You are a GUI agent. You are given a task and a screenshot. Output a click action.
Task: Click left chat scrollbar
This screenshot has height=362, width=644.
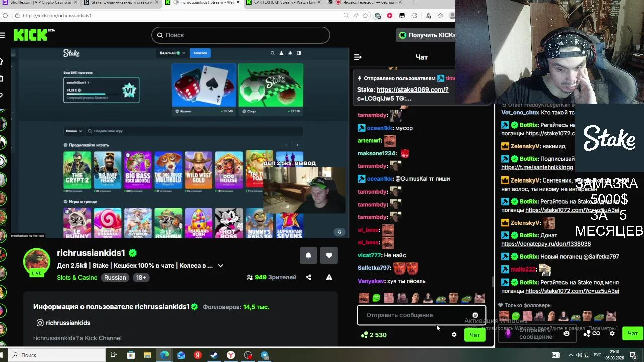click(x=493, y=282)
